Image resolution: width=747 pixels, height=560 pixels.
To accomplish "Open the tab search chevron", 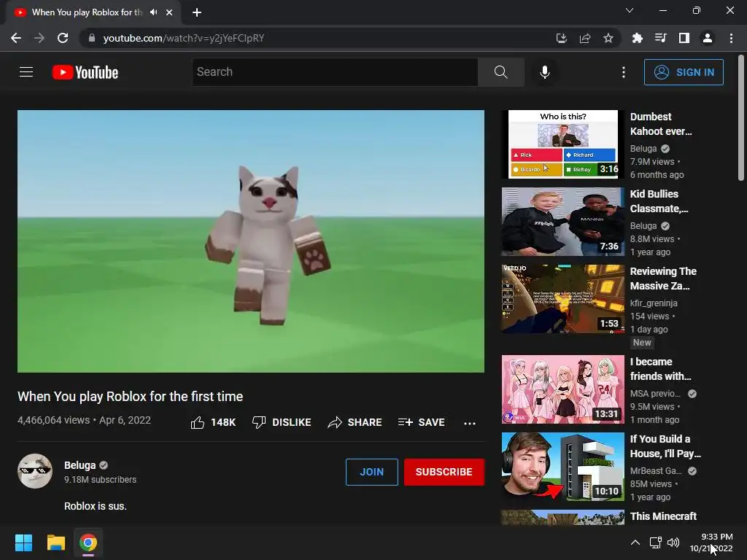I will pyautogui.click(x=630, y=10).
